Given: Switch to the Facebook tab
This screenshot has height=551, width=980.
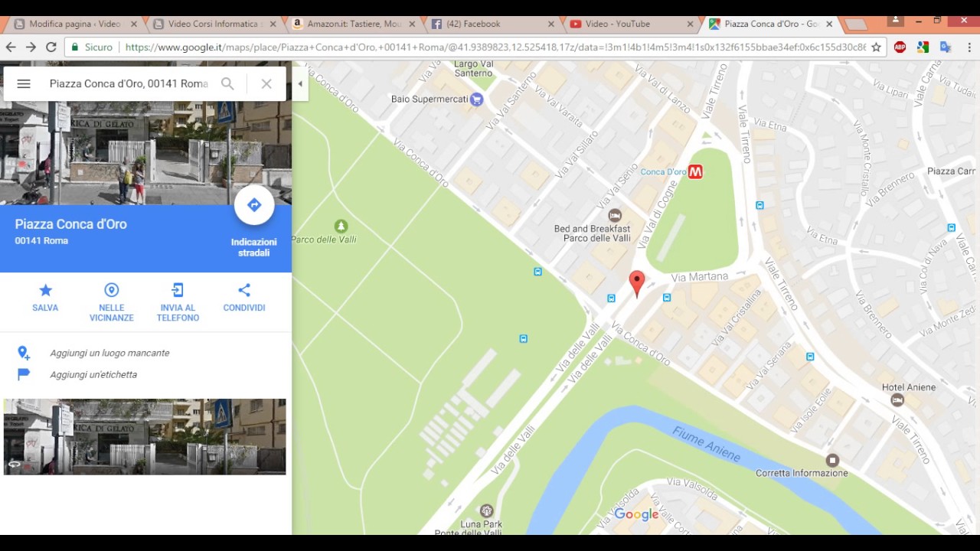Looking at the screenshot, I should [492, 24].
